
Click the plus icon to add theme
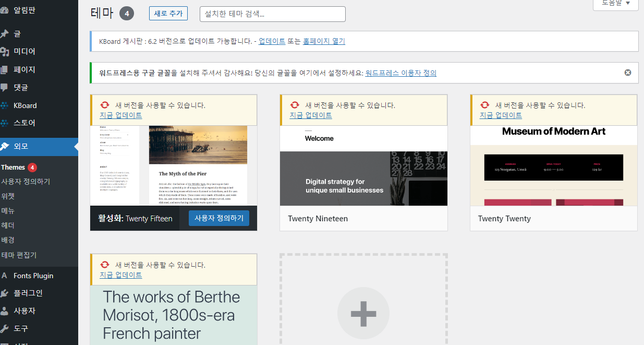pos(363,313)
